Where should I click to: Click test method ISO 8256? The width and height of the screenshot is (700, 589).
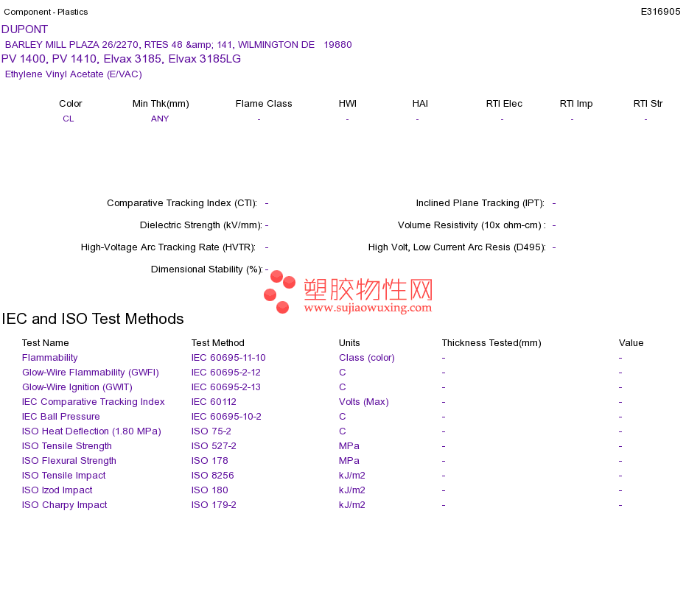point(212,476)
